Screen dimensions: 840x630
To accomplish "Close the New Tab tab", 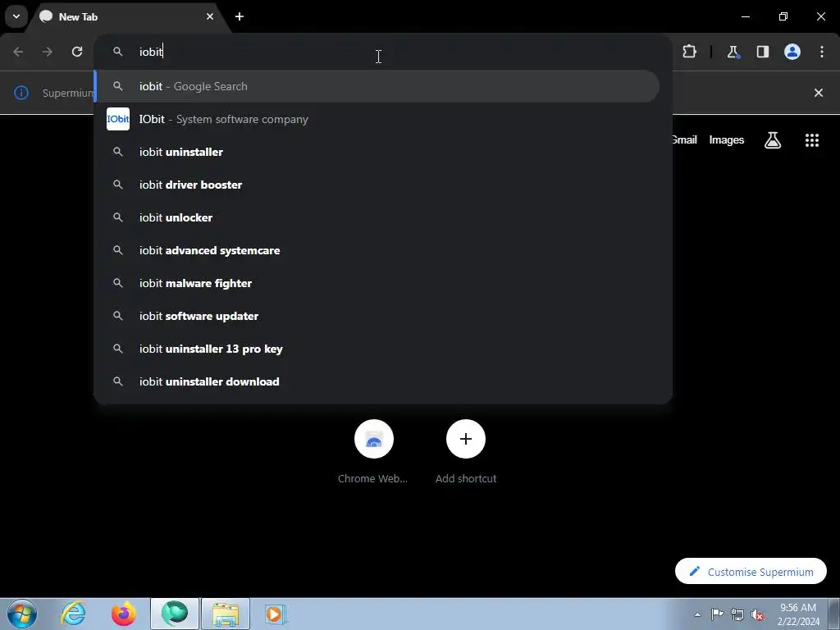I will [x=210, y=16].
